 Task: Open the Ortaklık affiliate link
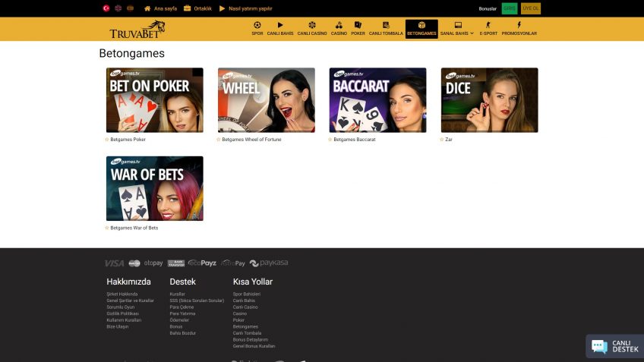(197, 8)
